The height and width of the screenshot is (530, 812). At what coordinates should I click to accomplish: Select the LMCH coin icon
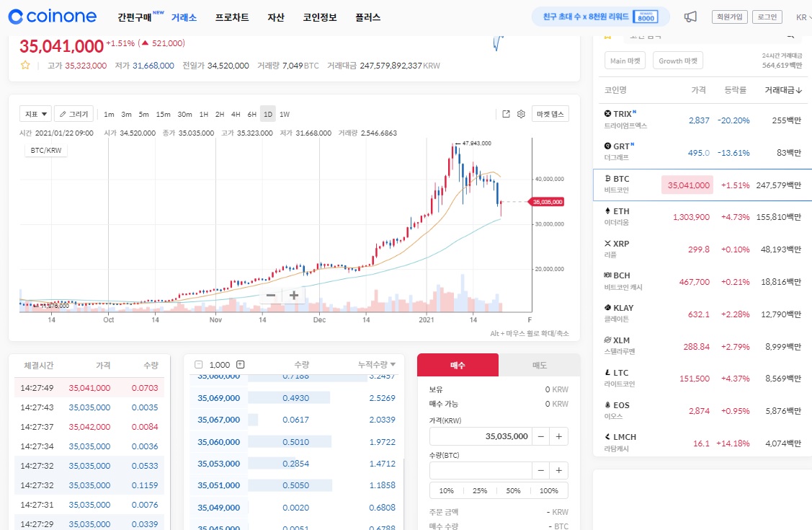(x=607, y=437)
